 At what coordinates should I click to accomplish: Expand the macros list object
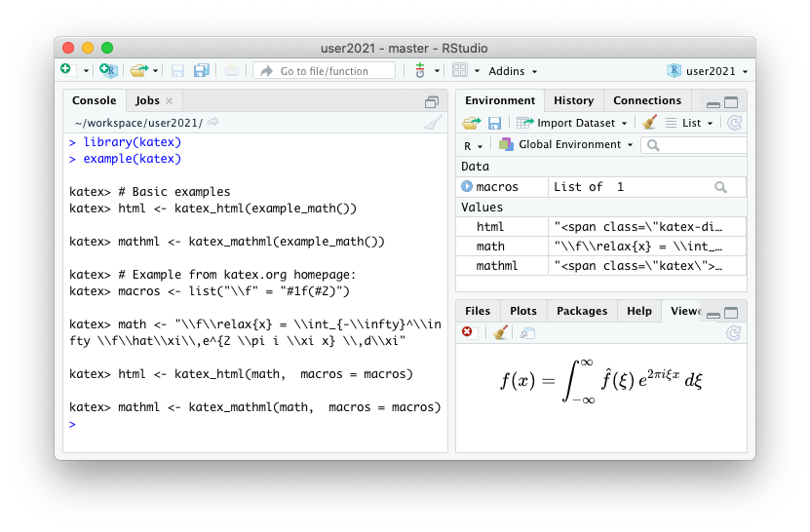point(467,186)
